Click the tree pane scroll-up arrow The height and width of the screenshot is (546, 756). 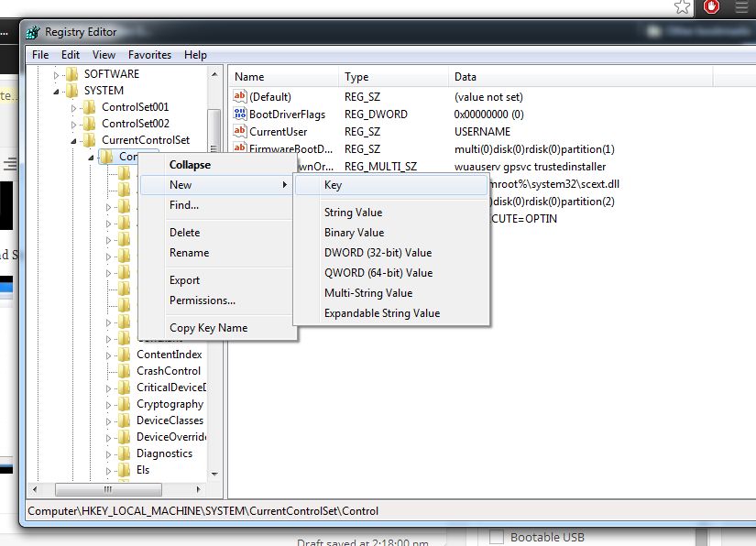click(214, 74)
